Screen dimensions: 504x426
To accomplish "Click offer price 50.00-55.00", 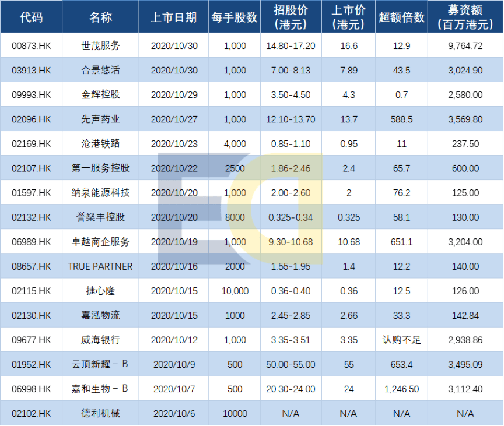I will point(291,364).
